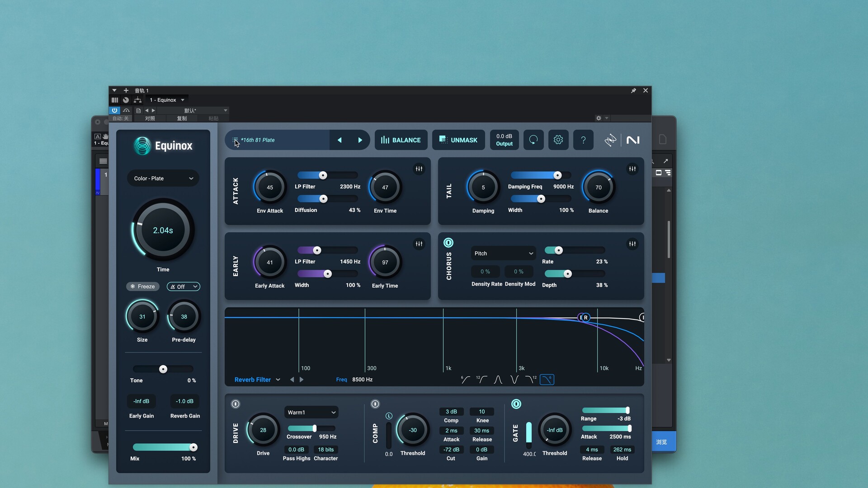Click the BALANCE button
The width and height of the screenshot is (868, 488).
click(x=401, y=140)
